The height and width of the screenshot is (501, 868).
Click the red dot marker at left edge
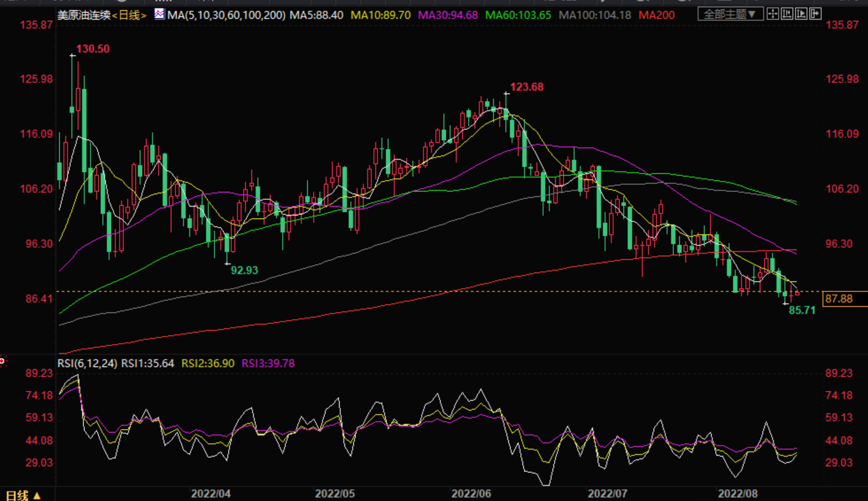coord(2,361)
